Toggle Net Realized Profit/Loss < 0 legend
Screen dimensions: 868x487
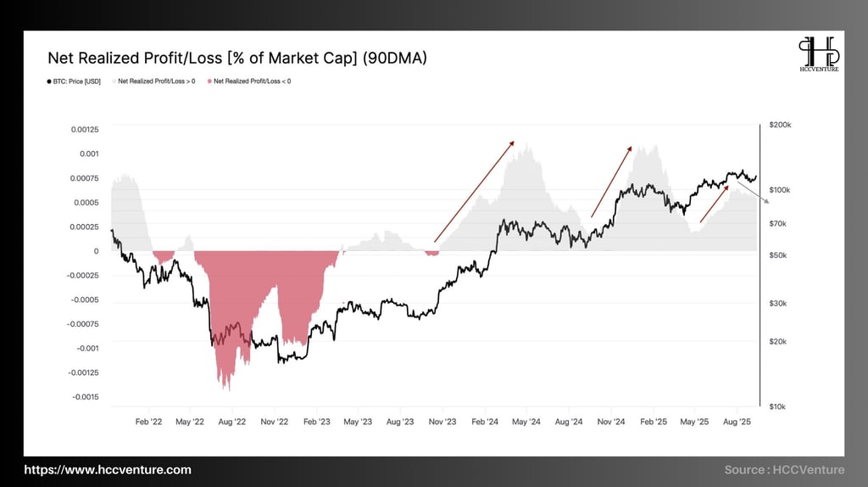(x=249, y=81)
